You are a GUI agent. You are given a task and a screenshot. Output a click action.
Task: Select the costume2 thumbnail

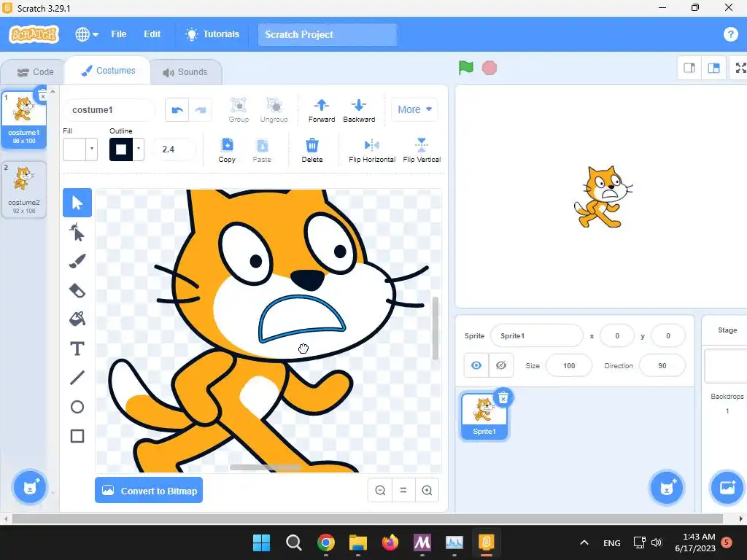(x=24, y=190)
